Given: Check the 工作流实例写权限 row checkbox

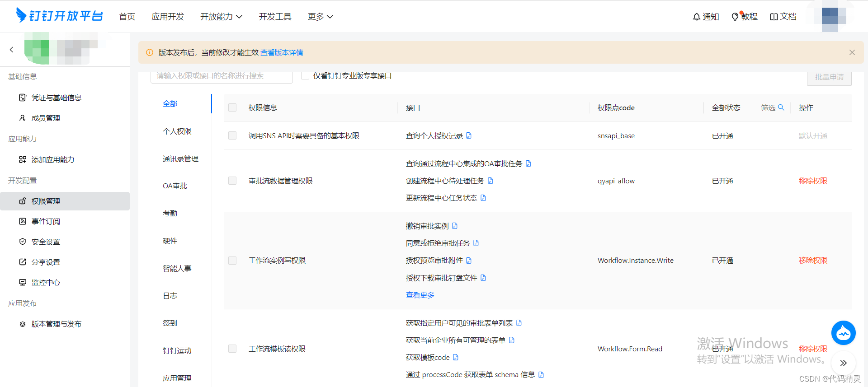Looking at the screenshot, I should click(x=232, y=261).
